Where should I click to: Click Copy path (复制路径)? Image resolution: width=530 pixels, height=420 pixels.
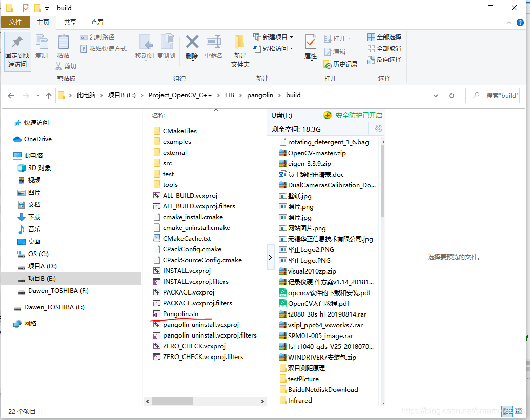(x=97, y=37)
